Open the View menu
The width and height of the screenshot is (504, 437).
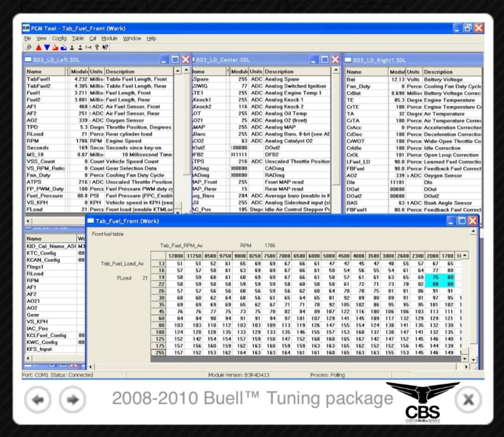pos(41,38)
